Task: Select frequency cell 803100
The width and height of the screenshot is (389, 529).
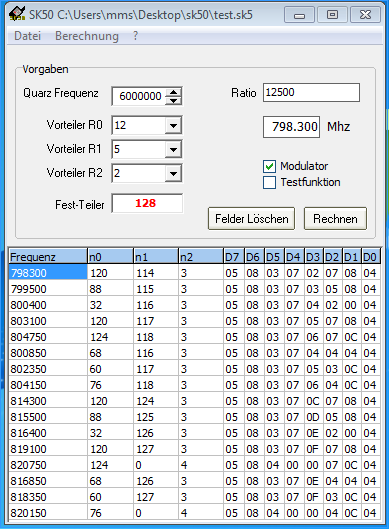Action: click(x=48, y=321)
